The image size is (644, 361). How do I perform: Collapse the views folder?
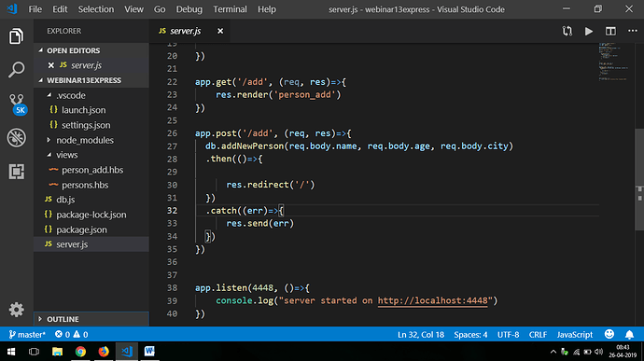(66, 155)
